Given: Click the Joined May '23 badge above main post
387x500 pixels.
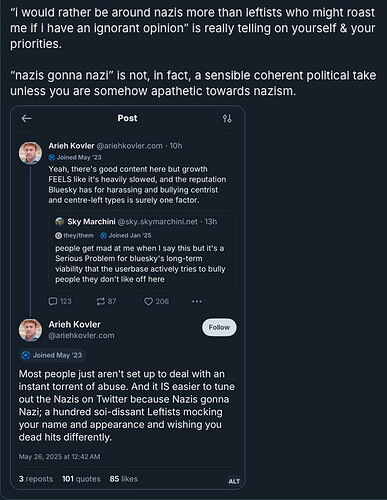Looking at the screenshot, I should click(x=52, y=355).
